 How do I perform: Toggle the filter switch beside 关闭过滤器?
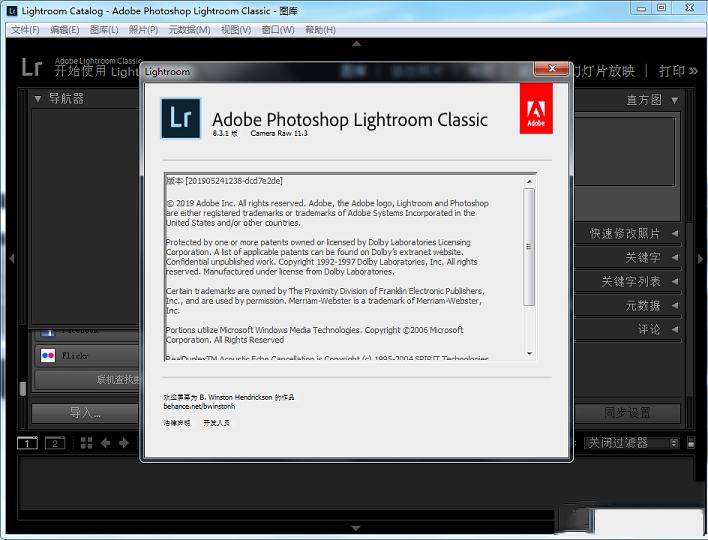pyautogui.click(x=691, y=442)
